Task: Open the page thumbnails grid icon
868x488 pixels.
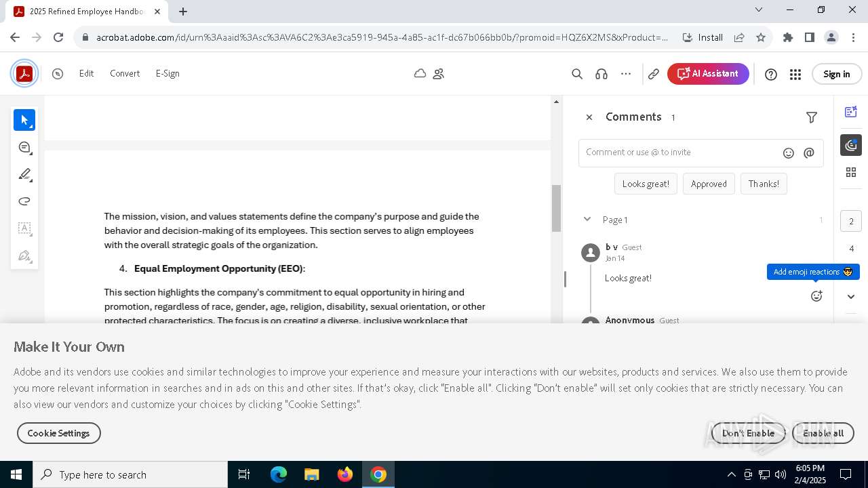Action: [851, 172]
